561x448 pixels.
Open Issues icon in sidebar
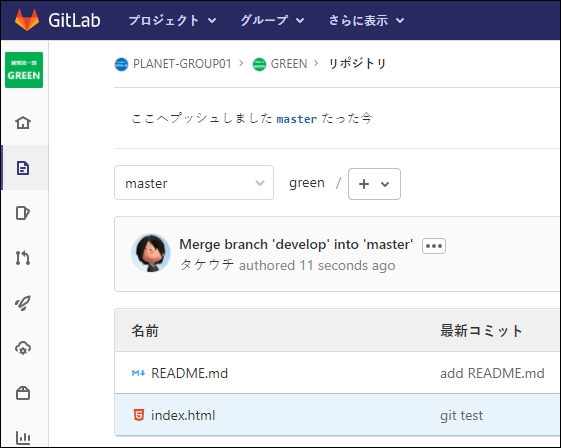coord(23,213)
